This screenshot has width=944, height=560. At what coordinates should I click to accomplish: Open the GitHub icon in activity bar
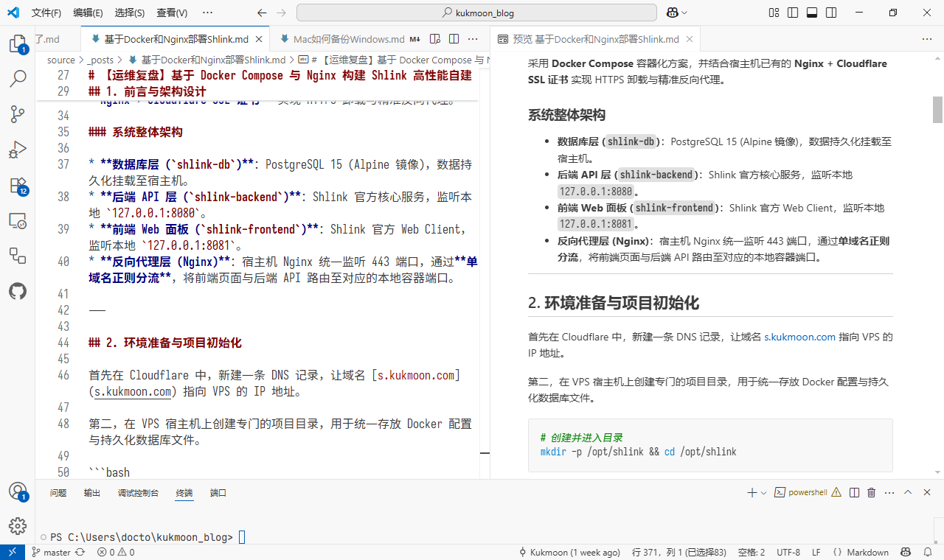18,291
